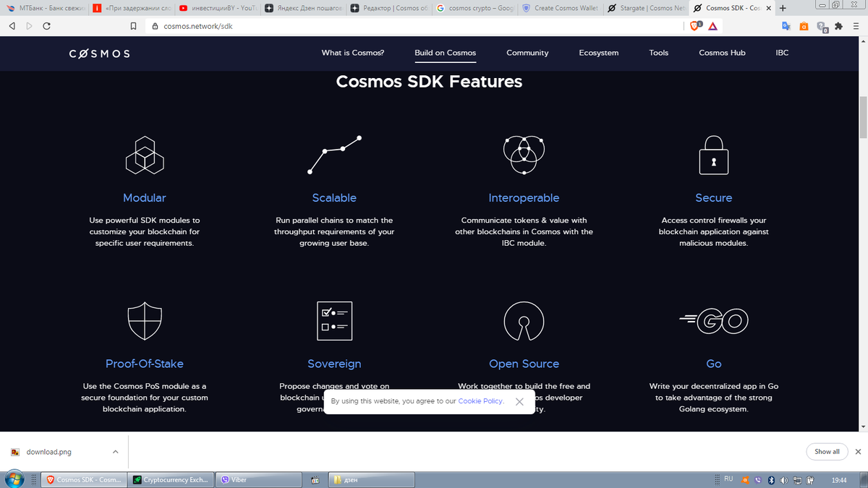Dismiss the cookie policy banner
Image resolution: width=868 pixels, height=488 pixels.
(x=519, y=401)
